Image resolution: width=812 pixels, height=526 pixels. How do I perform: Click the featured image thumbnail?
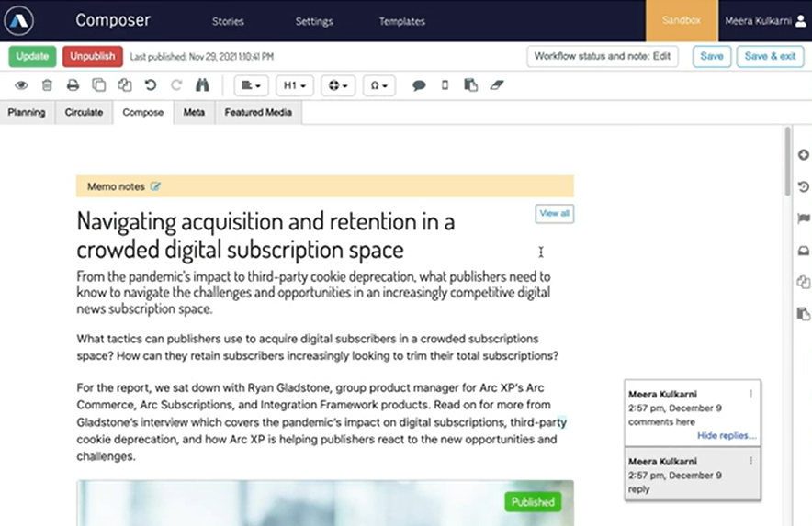point(324,503)
